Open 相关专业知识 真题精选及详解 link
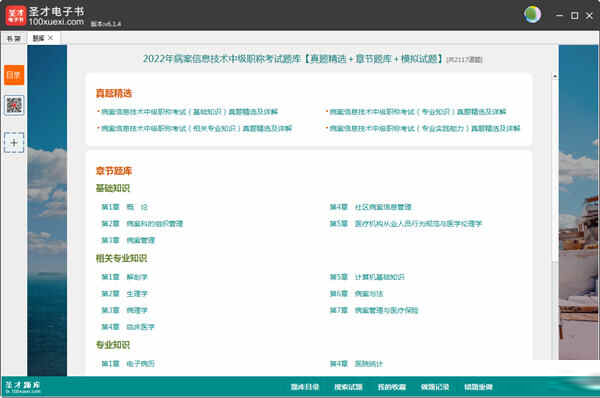This screenshot has height=398, width=600. (x=196, y=128)
